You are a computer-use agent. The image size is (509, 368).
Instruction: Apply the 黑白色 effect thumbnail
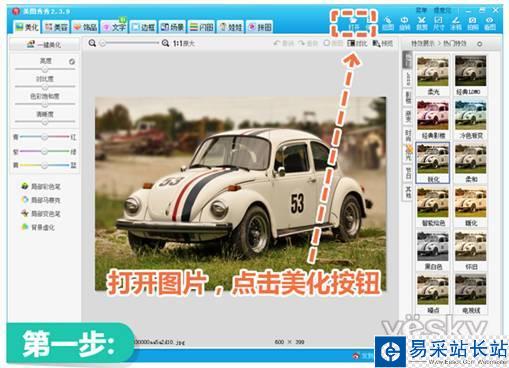tap(433, 251)
